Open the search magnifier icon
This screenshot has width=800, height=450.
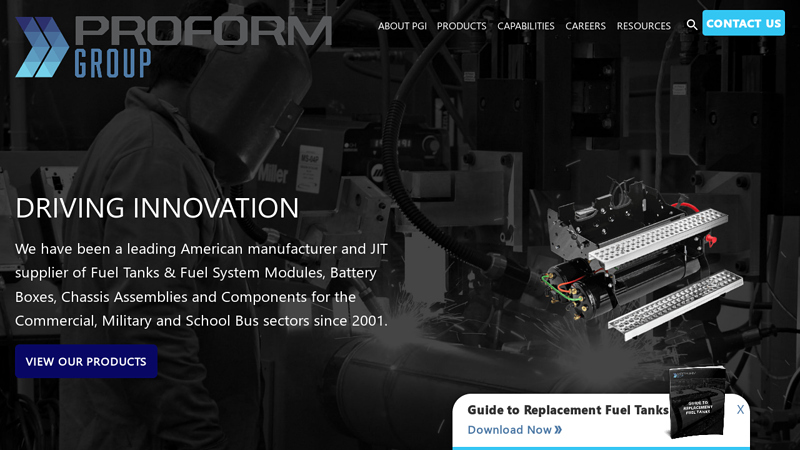[691, 24]
